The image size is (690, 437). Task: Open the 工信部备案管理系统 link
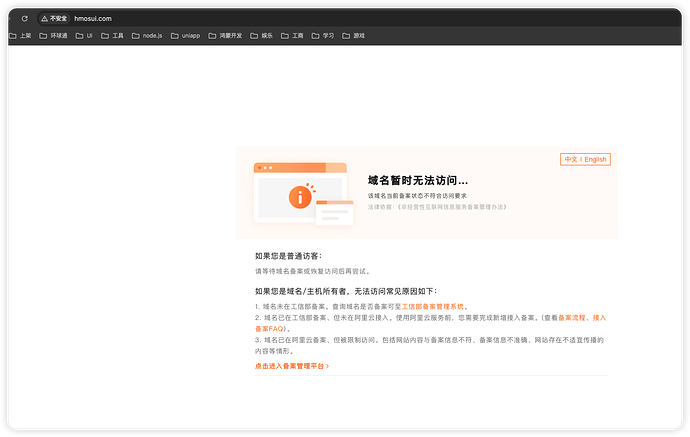pyautogui.click(x=433, y=306)
